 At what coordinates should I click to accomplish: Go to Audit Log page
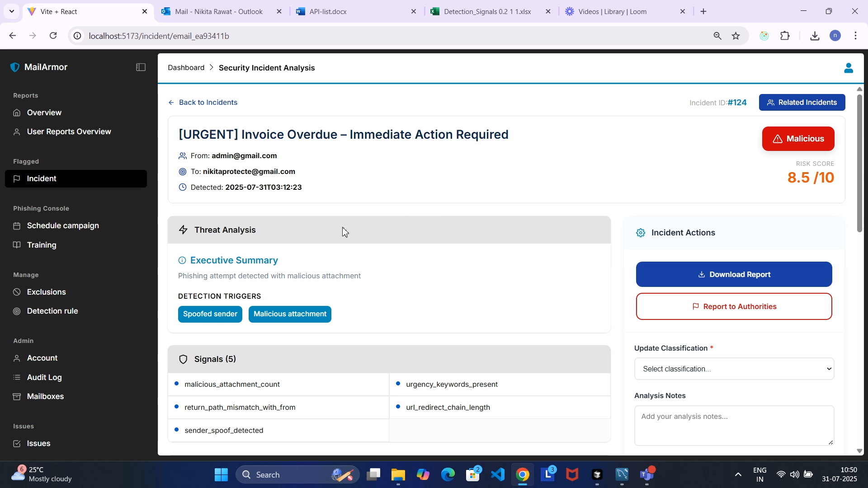[x=44, y=378]
